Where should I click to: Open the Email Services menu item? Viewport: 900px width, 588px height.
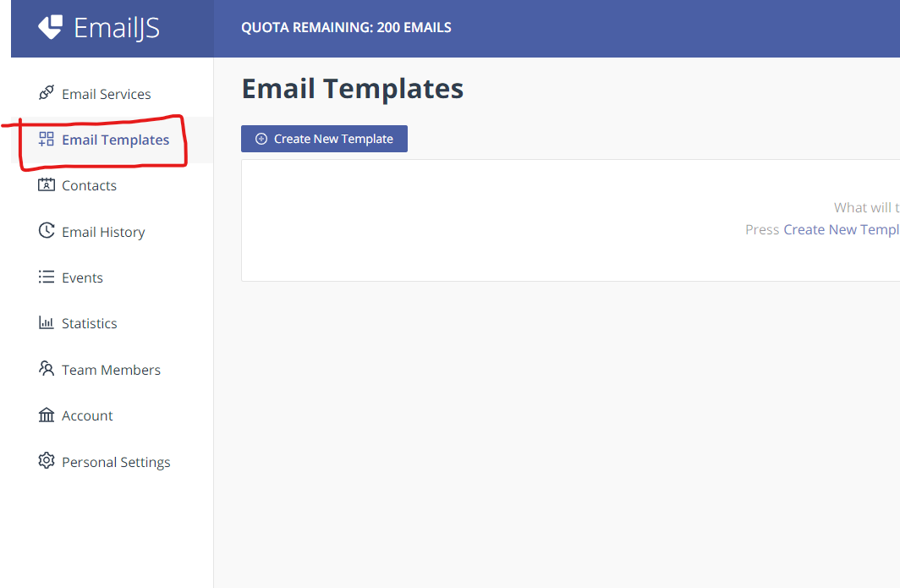tap(112, 94)
